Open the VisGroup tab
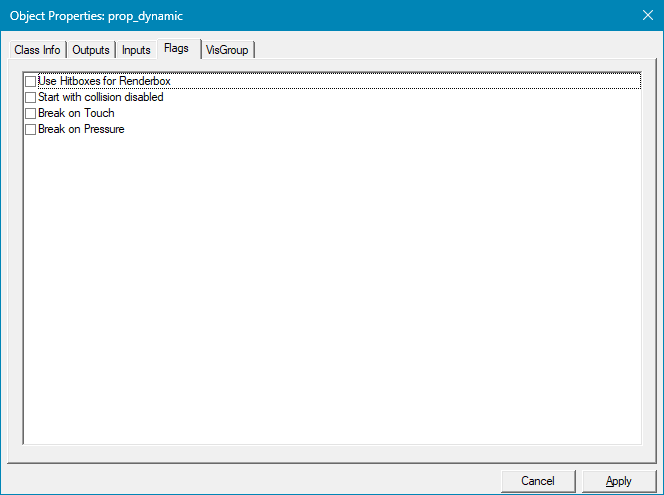This screenshot has height=495, width=664. pos(227,50)
